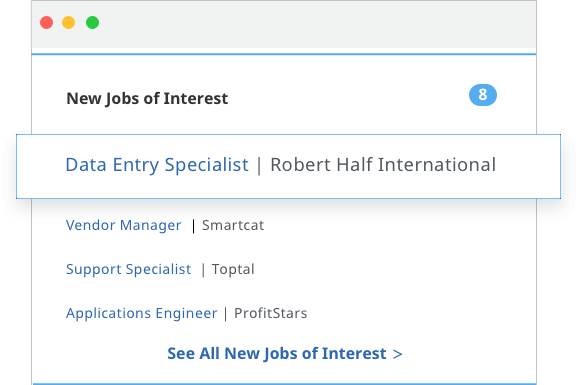Click the New Jobs of Interest heading
The image size is (579, 385).
pyautogui.click(x=147, y=99)
